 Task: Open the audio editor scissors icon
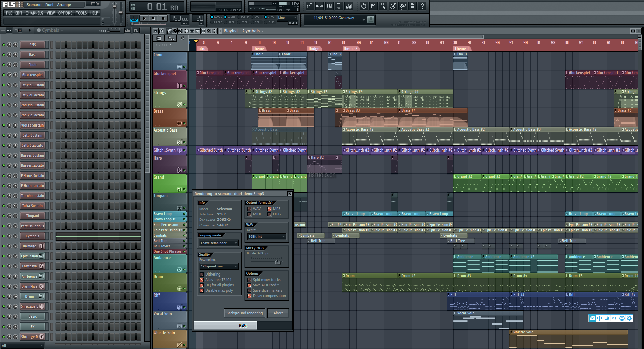click(x=393, y=6)
